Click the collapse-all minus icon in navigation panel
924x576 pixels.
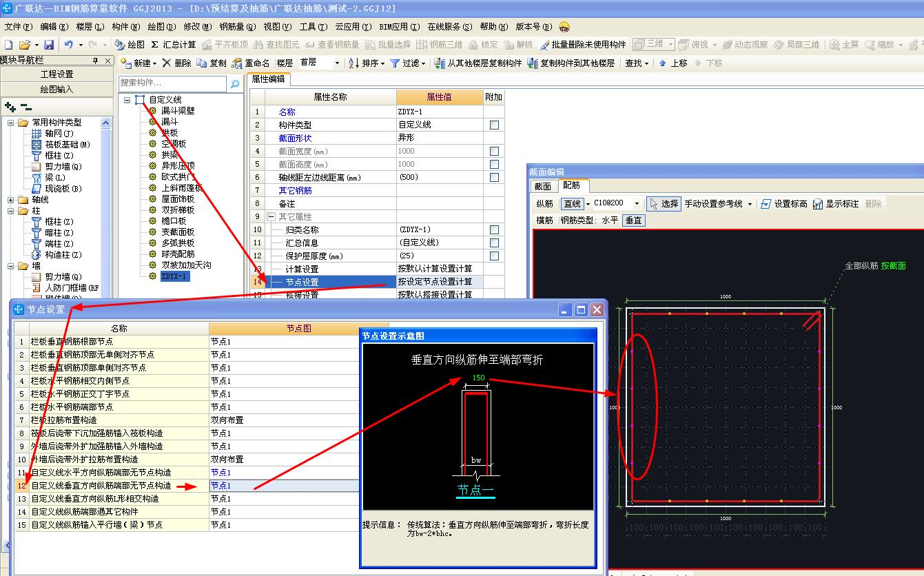click(x=26, y=107)
